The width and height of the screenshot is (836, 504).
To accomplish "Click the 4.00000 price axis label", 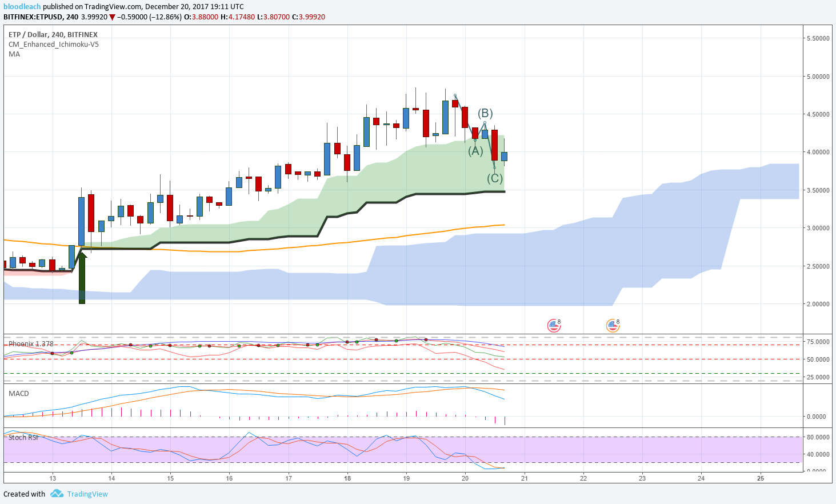I will (818, 153).
